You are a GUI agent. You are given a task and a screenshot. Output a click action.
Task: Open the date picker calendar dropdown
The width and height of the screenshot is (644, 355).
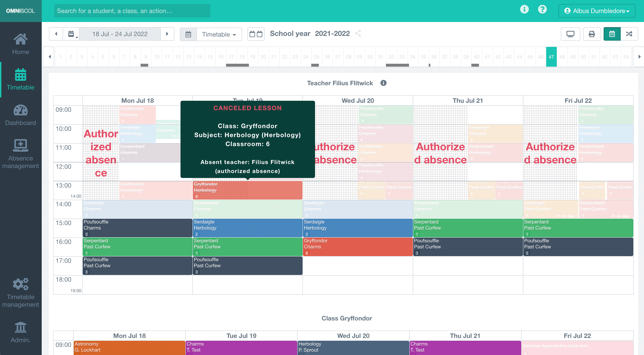(x=71, y=34)
